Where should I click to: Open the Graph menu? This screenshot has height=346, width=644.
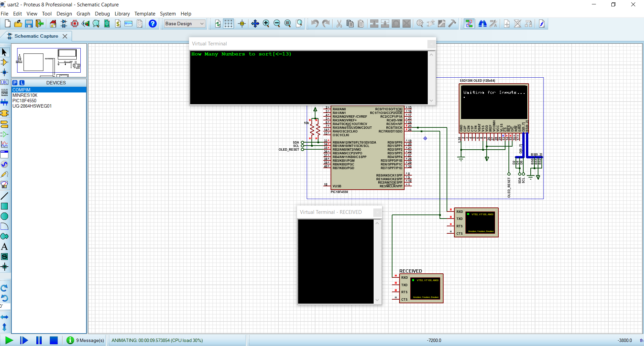pos(83,14)
